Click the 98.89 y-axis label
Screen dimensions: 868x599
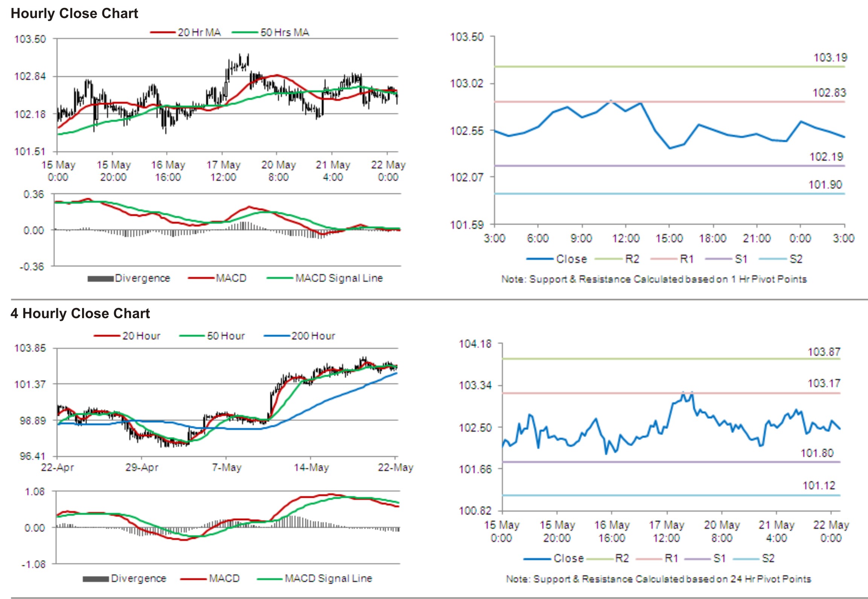tap(33, 421)
